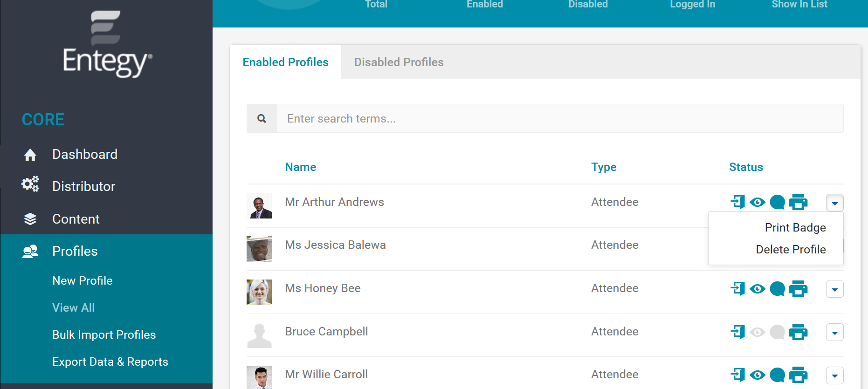The width and height of the screenshot is (868, 389).
Task: Click printer icon for Bruce Campbell
Action: [798, 332]
